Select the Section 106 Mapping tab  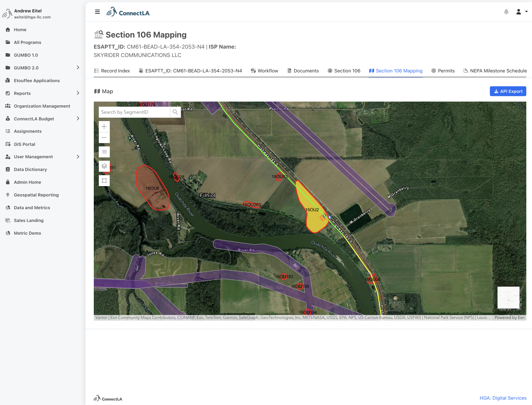point(396,71)
